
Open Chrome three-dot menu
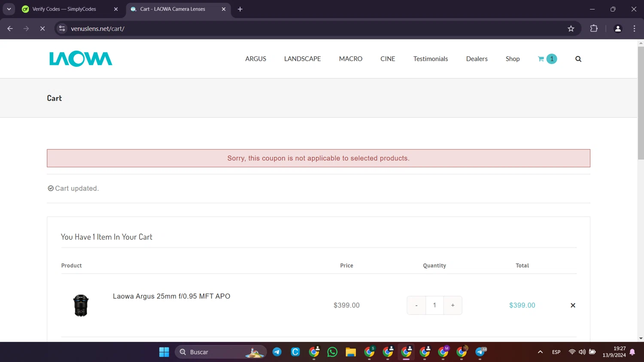(634, 29)
